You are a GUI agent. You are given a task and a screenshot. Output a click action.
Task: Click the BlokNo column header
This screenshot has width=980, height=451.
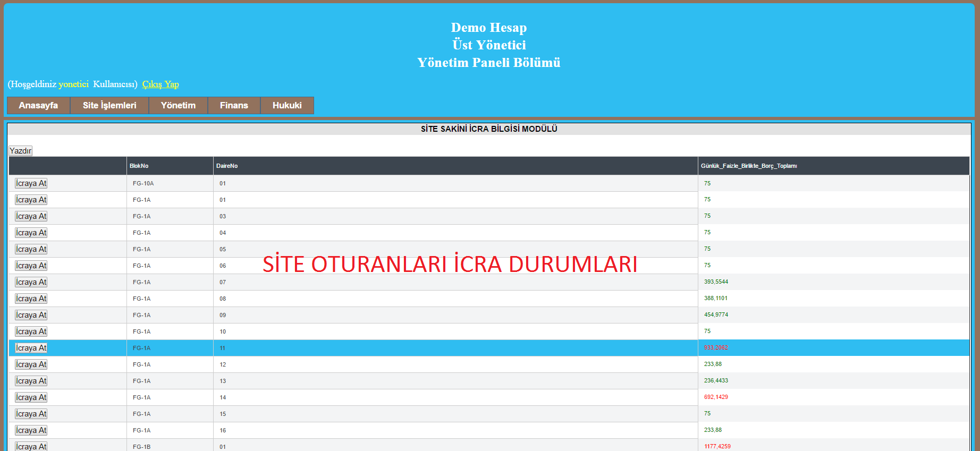click(x=139, y=166)
